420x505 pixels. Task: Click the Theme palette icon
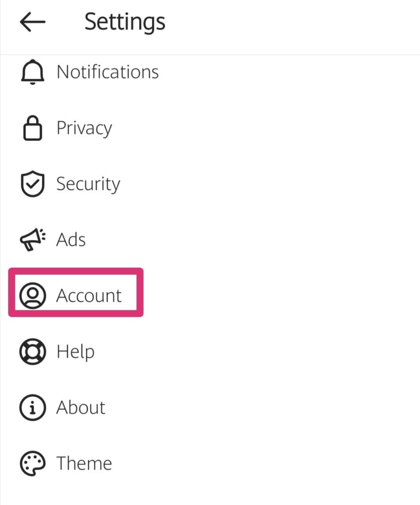33,463
